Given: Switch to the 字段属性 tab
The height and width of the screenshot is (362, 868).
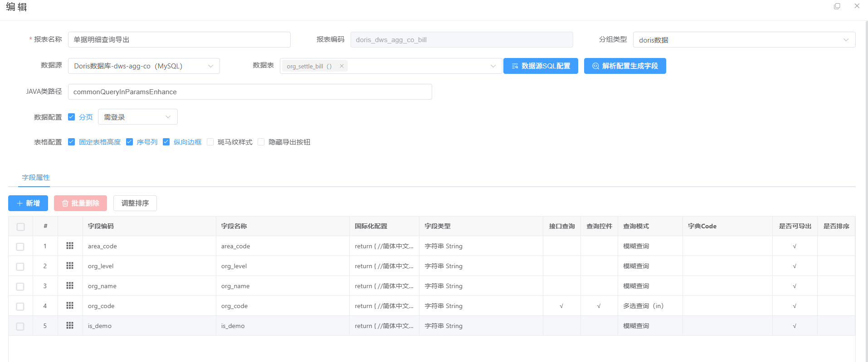Looking at the screenshot, I should (36, 178).
